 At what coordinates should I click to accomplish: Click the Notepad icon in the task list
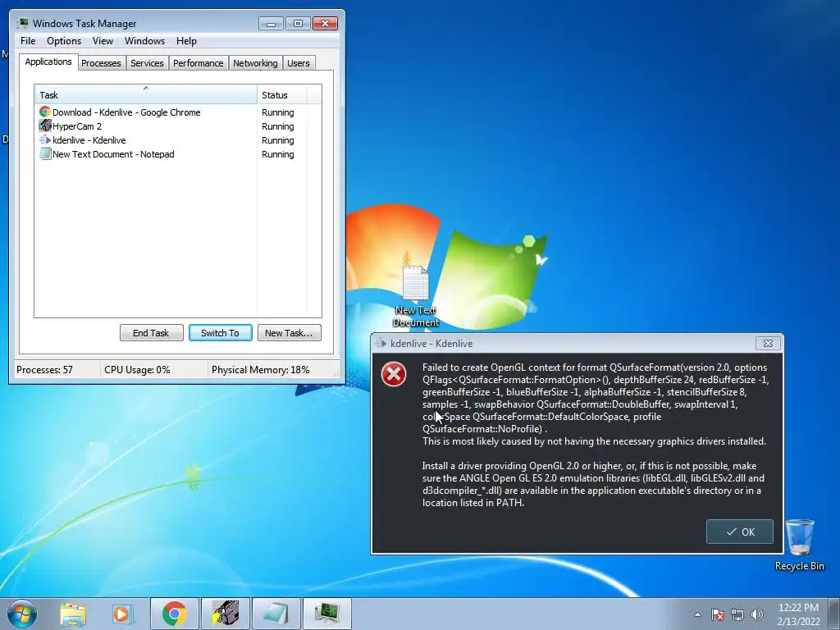tap(45, 153)
